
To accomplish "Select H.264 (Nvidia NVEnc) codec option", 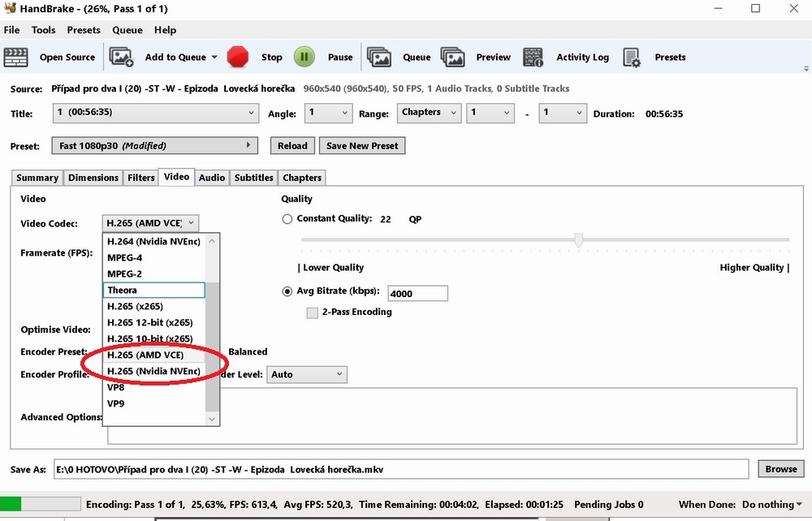I will (x=153, y=242).
